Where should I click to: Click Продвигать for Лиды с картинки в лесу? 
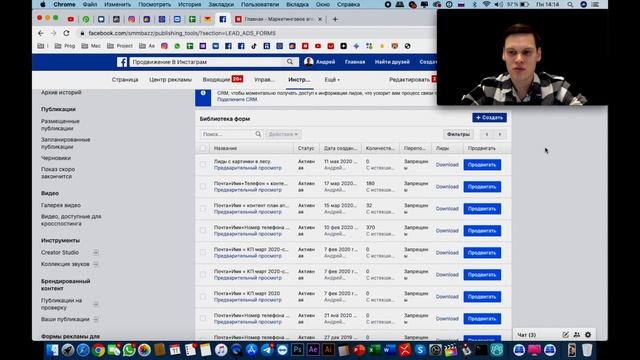coord(482,165)
